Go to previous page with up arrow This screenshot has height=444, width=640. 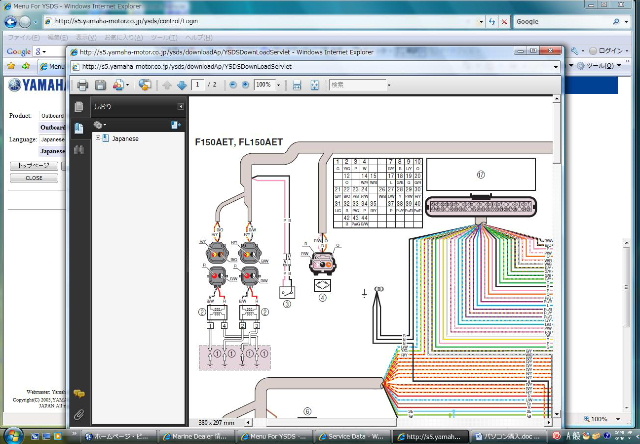167,85
